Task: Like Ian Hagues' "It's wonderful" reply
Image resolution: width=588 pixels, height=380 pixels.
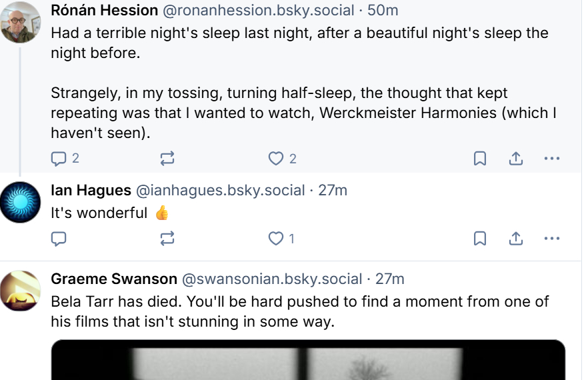Action: tap(276, 238)
